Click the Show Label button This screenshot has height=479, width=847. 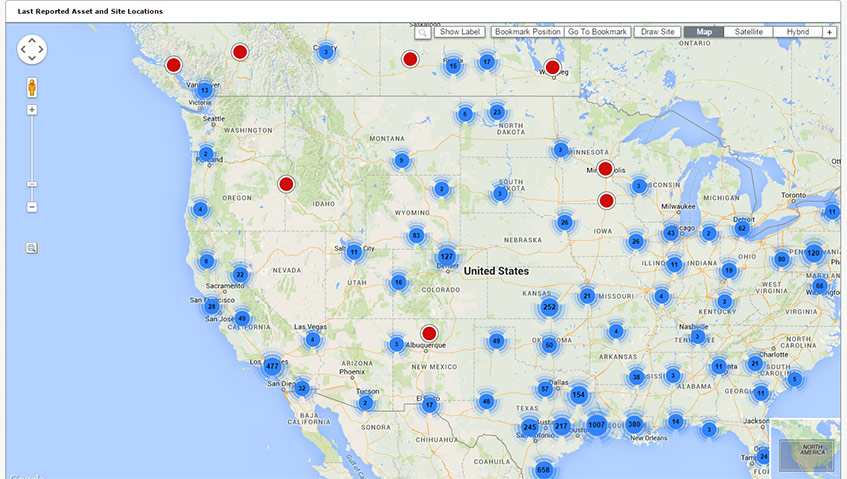click(x=460, y=32)
